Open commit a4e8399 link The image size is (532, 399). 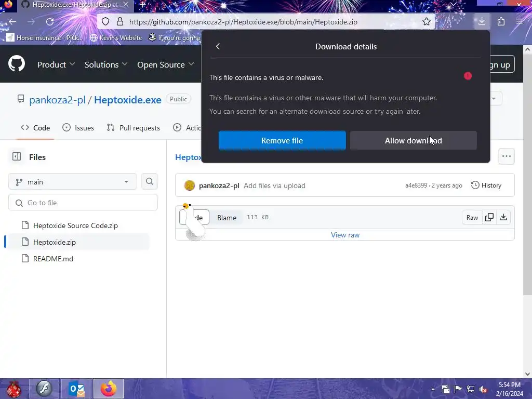pos(416,185)
